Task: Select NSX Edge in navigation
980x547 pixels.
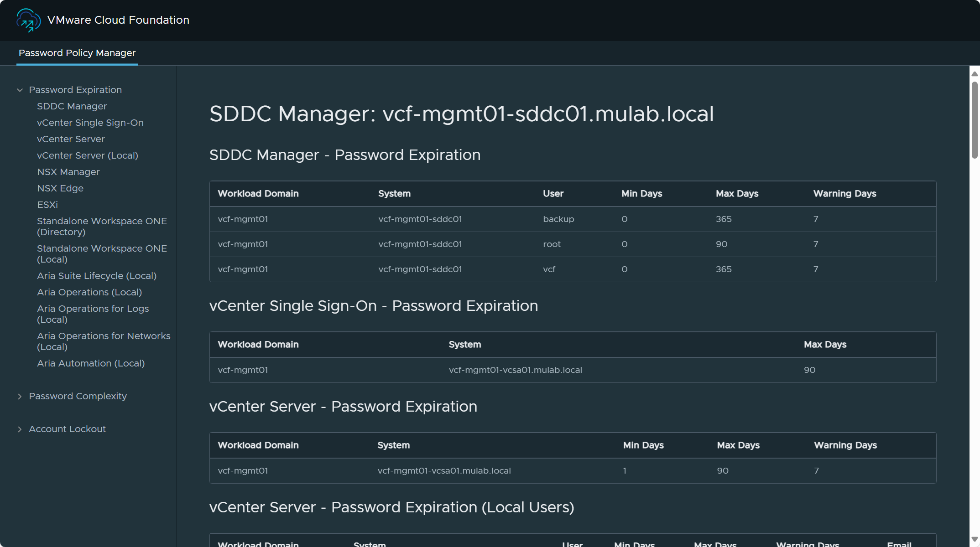Action: click(x=60, y=188)
